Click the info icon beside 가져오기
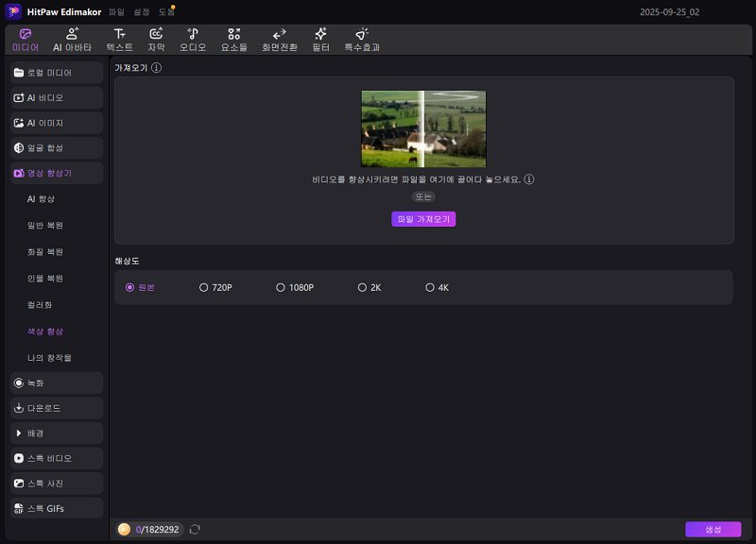The height and width of the screenshot is (544, 756). click(157, 68)
